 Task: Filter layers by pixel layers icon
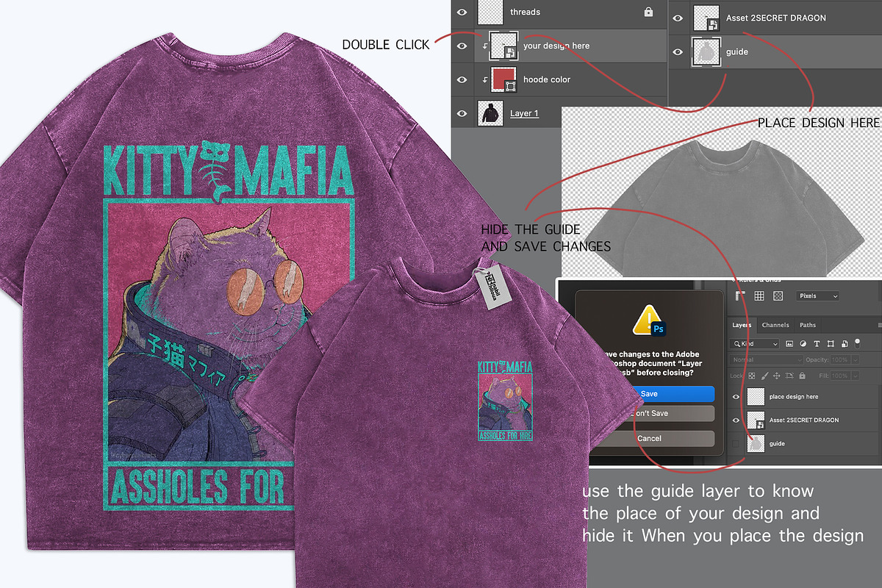tap(789, 343)
